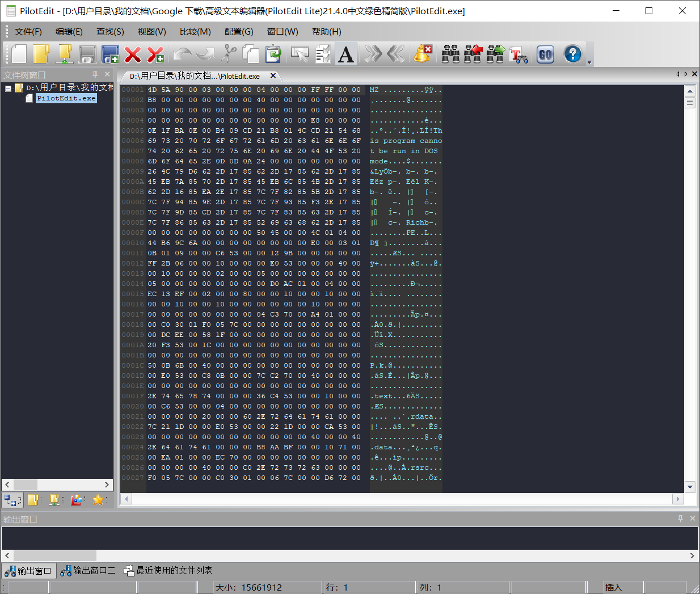Switch to the 输出窗口 bottom tab

28,571
